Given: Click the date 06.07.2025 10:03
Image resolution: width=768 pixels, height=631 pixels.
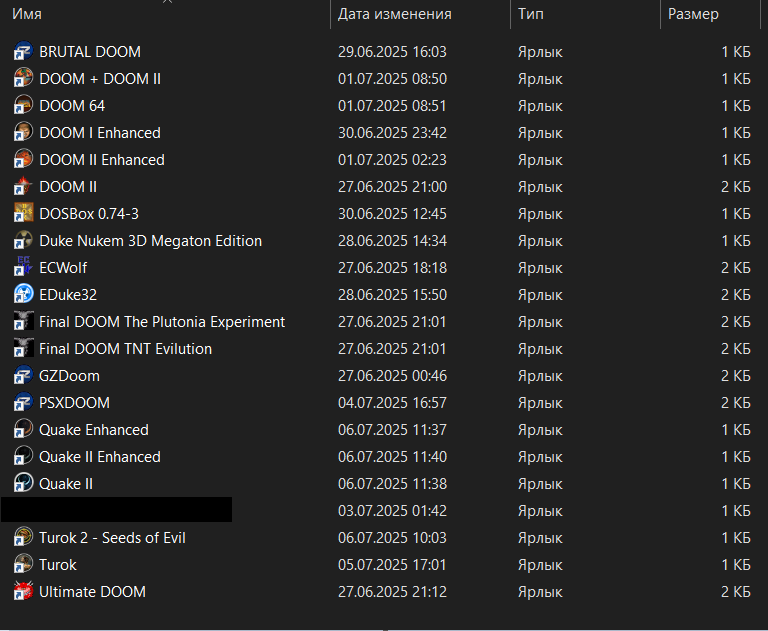Looking at the screenshot, I should click(x=392, y=537).
